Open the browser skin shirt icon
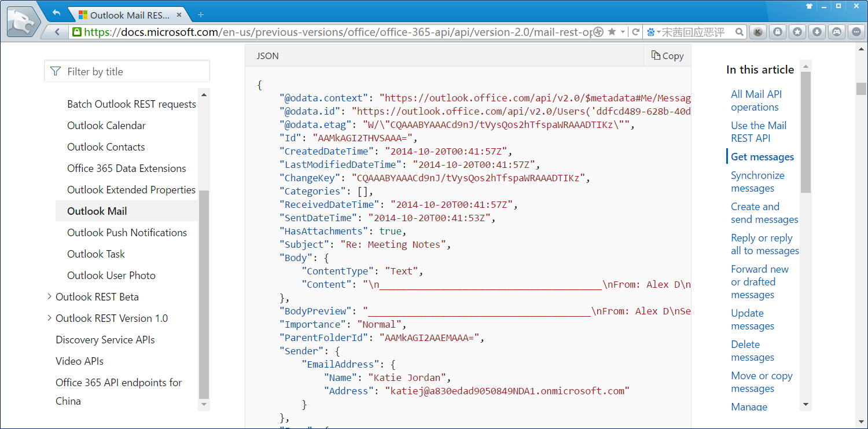This screenshot has height=429, width=868. pos(808,6)
